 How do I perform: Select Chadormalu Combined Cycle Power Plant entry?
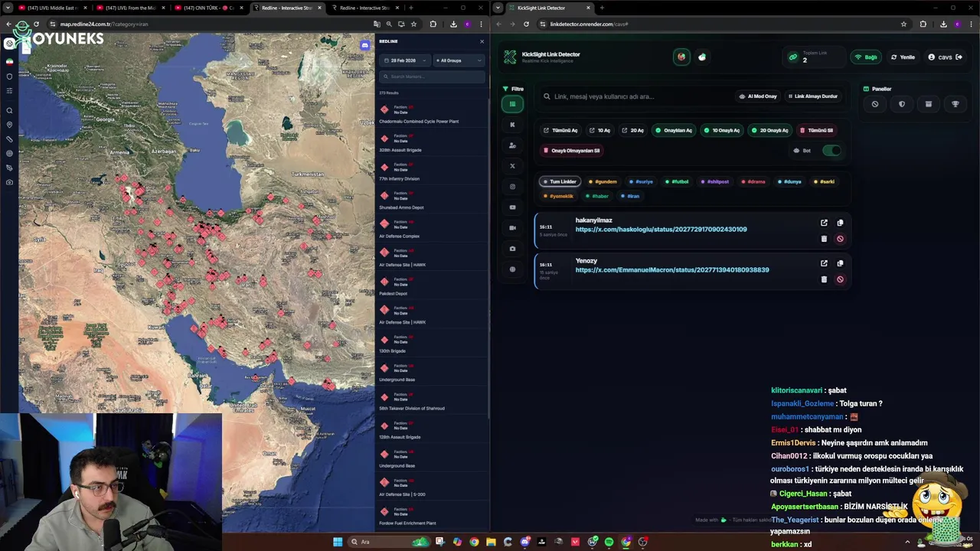pyautogui.click(x=432, y=114)
